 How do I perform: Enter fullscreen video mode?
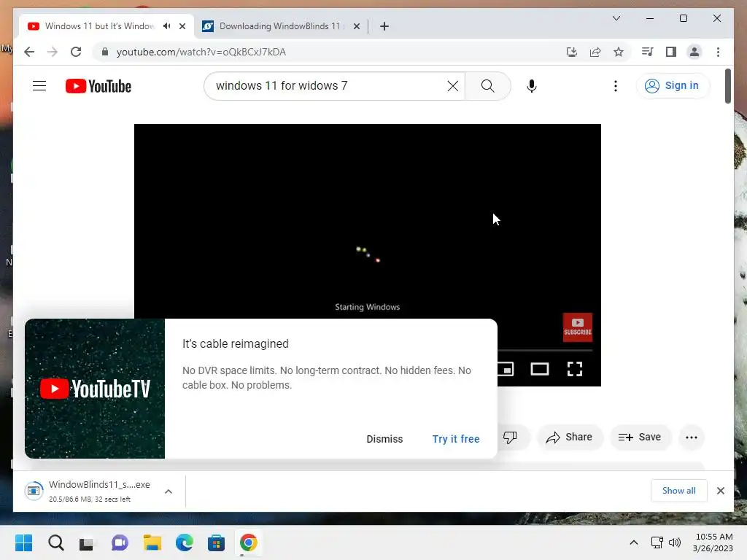(575, 369)
